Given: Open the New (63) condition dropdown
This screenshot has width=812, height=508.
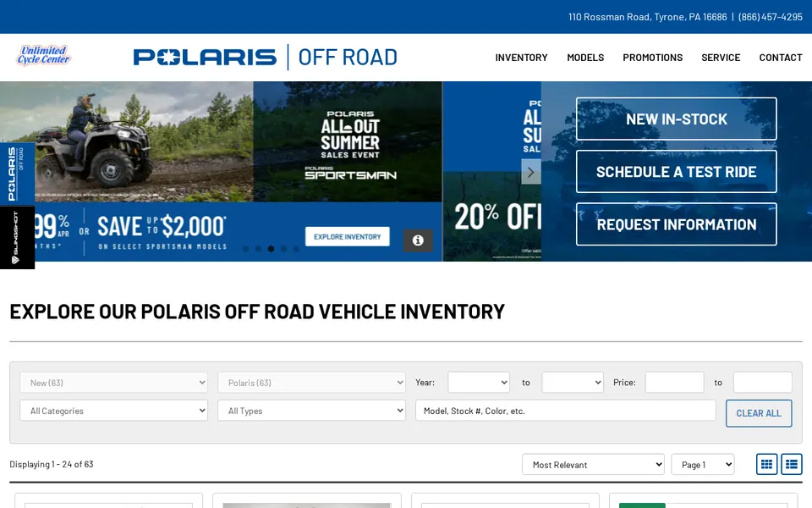Looking at the screenshot, I should click(x=114, y=383).
